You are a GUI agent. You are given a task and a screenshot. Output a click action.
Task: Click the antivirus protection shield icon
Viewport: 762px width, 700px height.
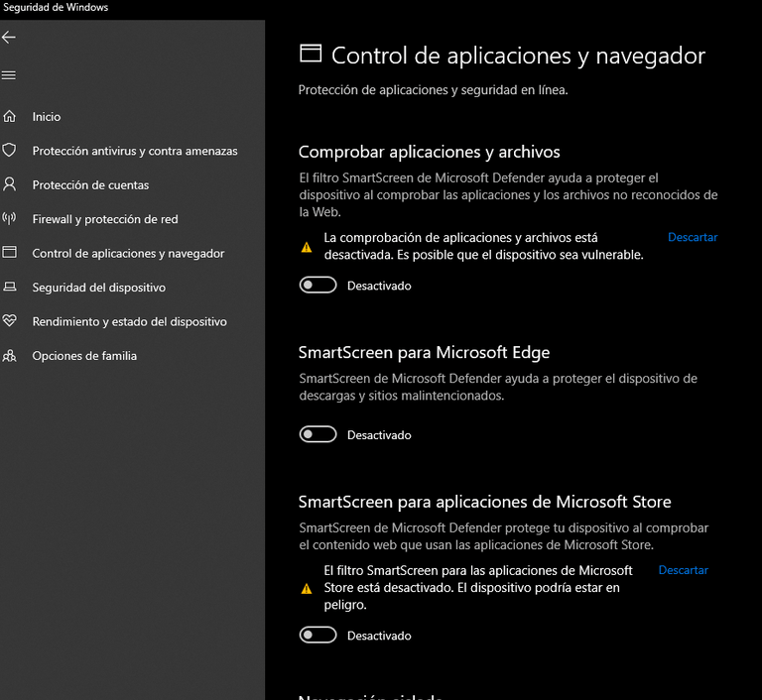tap(10, 151)
